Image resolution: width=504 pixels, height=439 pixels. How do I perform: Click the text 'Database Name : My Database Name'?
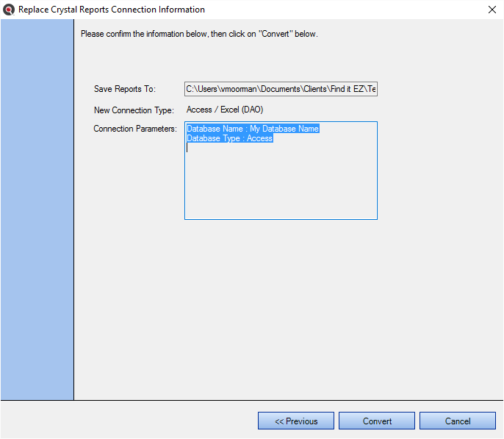(253, 129)
